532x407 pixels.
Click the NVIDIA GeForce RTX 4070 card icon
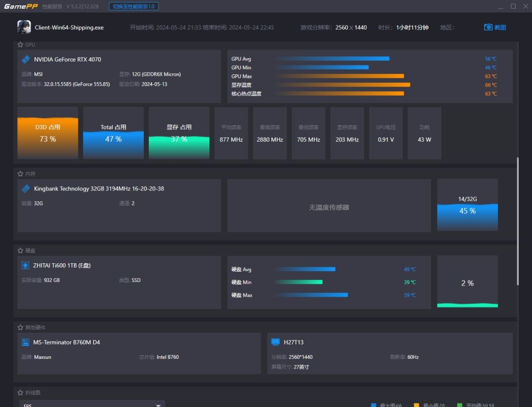(26, 60)
